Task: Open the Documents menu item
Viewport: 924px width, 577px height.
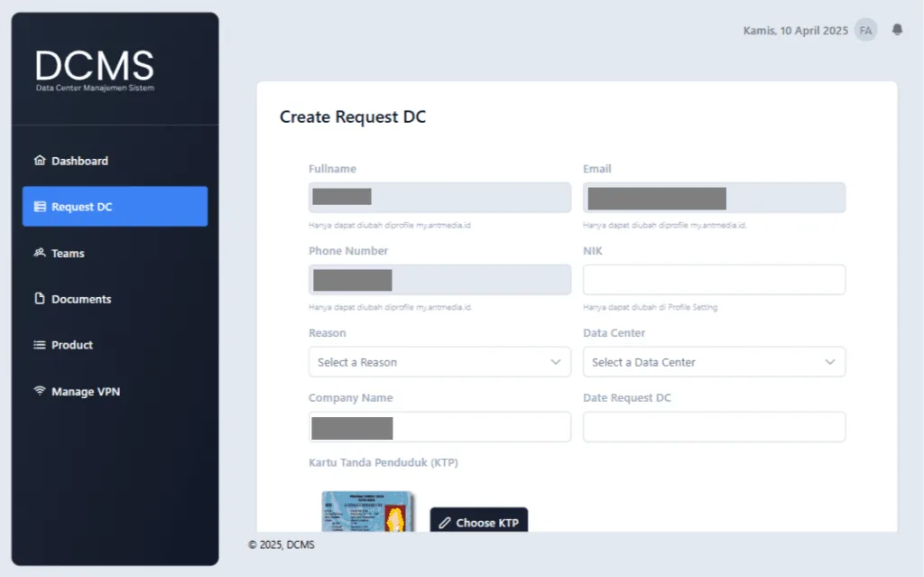Action: point(81,299)
